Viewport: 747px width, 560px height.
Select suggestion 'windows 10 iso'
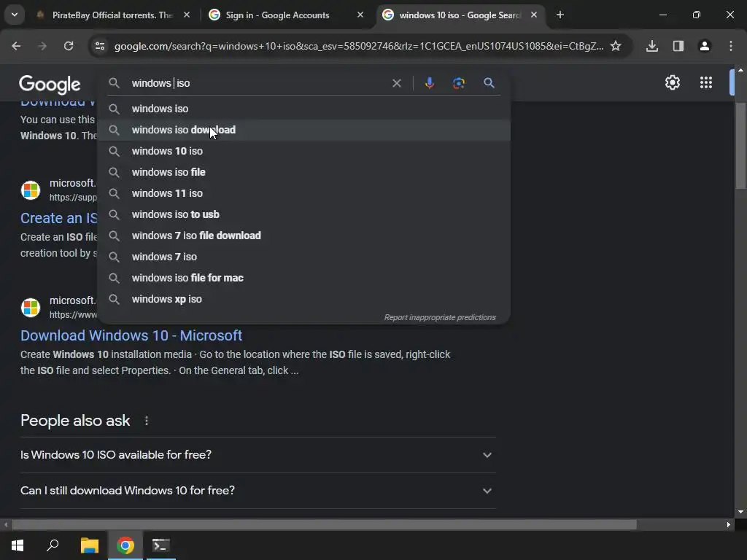pos(304,151)
